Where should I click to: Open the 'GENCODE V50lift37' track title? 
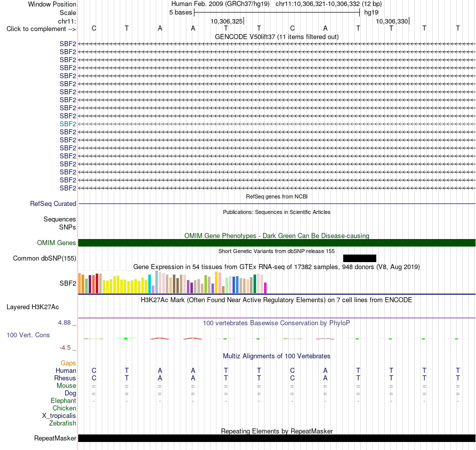[x=277, y=37]
